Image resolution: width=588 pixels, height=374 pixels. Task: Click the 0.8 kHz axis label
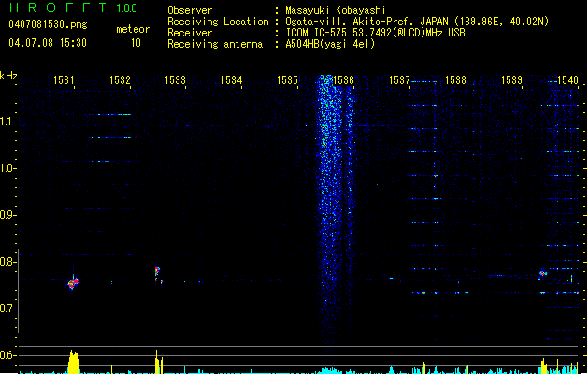[7, 262]
